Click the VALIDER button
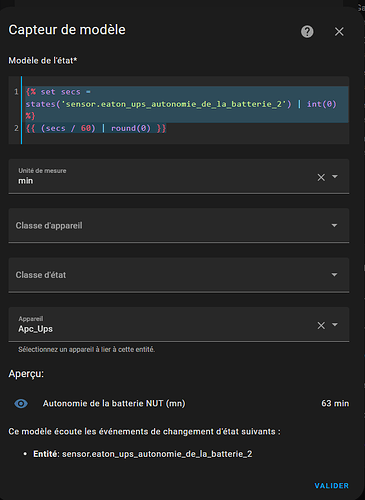The width and height of the screenshot is (365, 500). (x=332, y=486)
